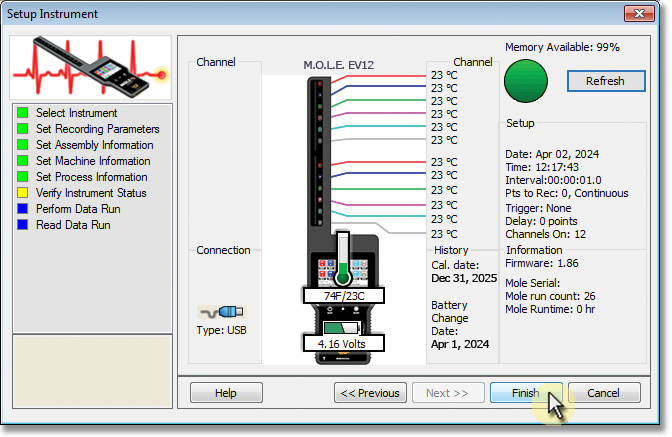The image size is (672, 437).
Task: Select the Set Recording Parameters step
Action: point(98,129)
